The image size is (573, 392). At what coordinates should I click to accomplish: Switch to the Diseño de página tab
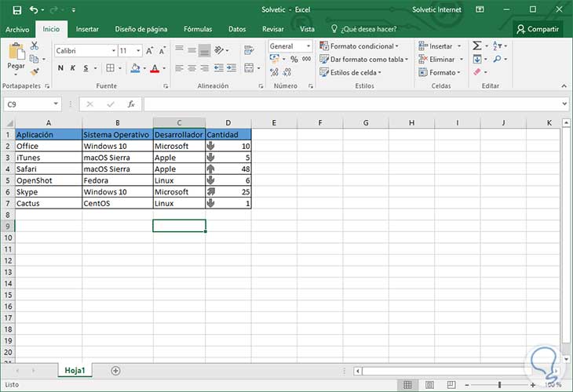click(141, 29)
